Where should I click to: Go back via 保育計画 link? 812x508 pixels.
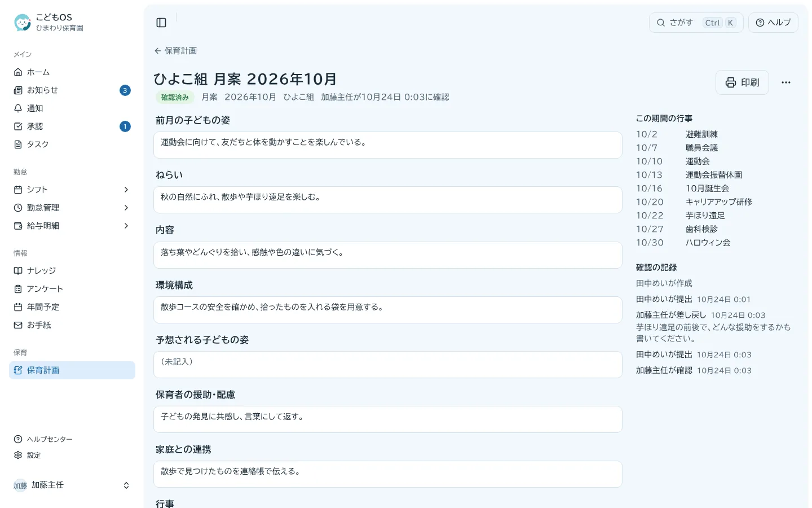pos(175,51)
